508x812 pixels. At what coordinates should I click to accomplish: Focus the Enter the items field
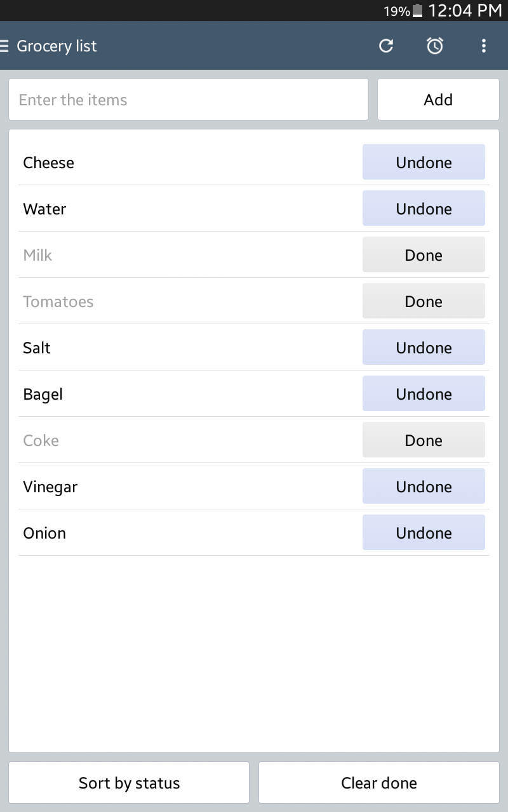(189, 100)
